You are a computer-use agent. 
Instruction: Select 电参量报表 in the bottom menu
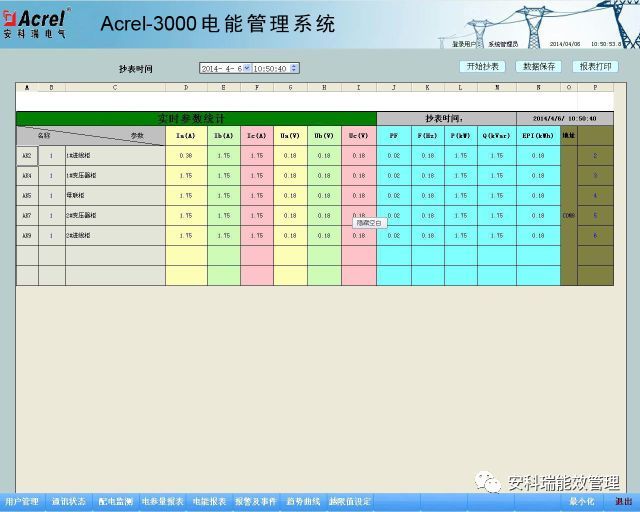pyautogui.click(x=162, y=501)
